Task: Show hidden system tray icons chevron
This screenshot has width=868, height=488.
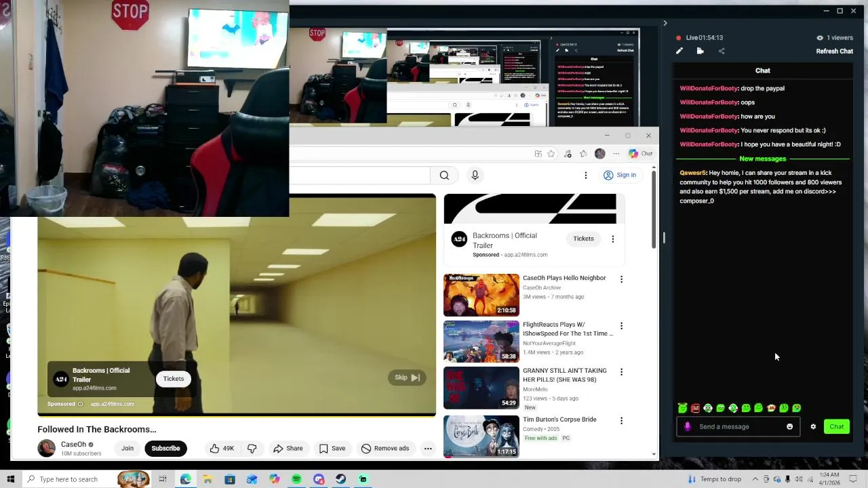Action: 756,479
